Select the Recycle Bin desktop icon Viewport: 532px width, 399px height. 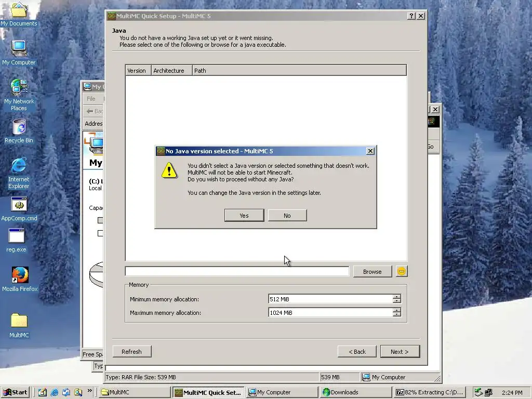[19, 131]
